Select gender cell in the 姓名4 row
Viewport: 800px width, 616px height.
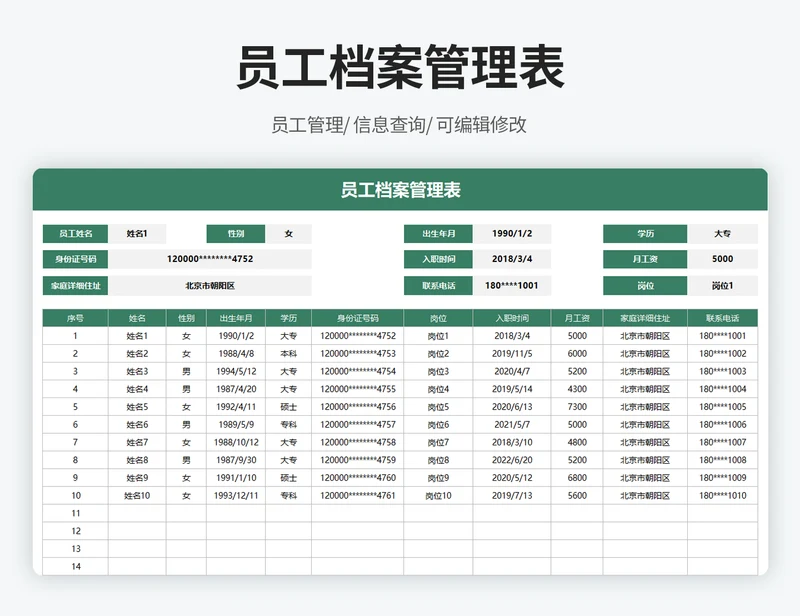coord(186,389)
